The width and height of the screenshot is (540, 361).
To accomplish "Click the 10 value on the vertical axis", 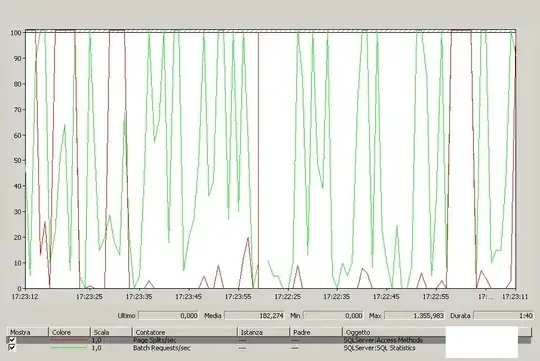I will point(18,263).
